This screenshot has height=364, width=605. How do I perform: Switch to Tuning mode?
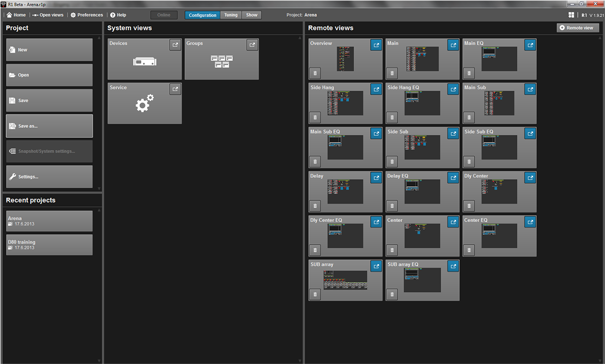pos(231,15)
